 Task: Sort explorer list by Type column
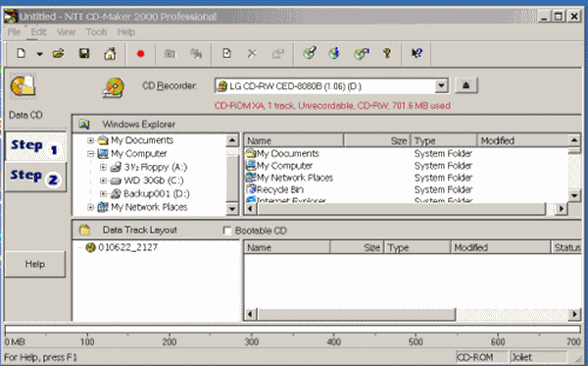[x=444, y=140]
